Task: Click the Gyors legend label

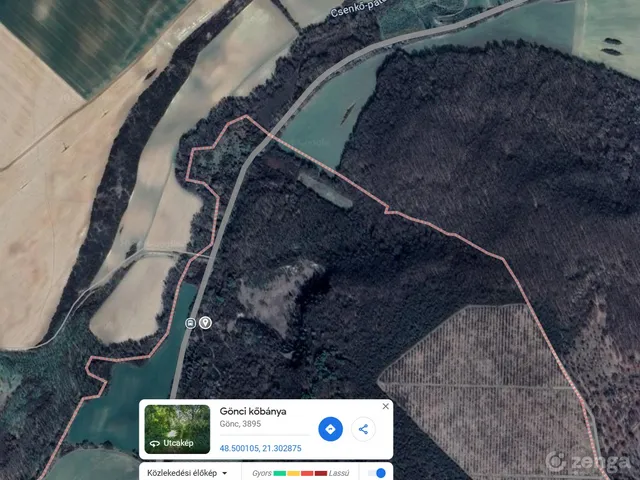Action: click(262, 473)
